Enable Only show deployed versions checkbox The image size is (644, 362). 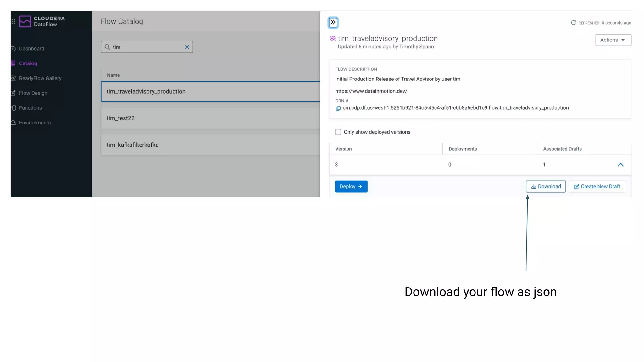(x=338, y=132)
